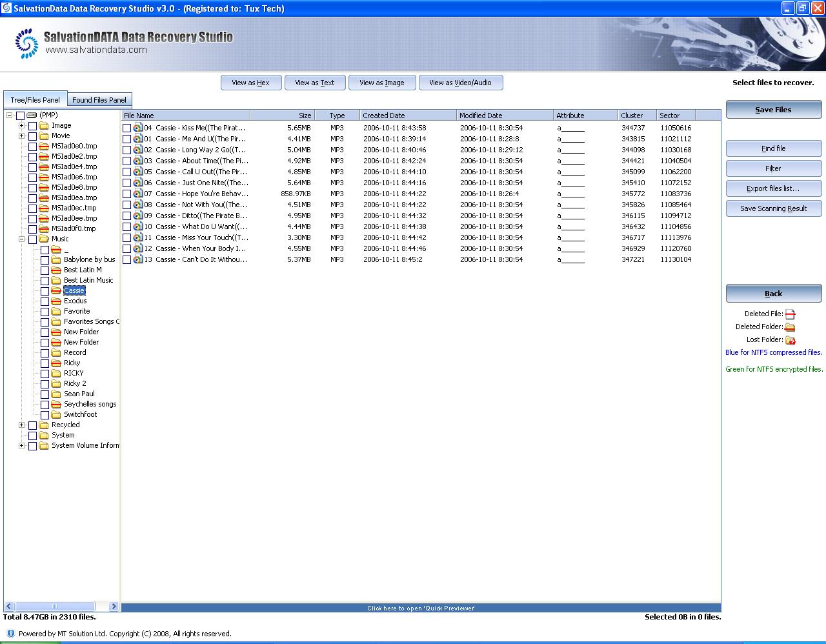Check the box for 06 Cassie - Just One Nite
Viewport: 826px width, 644px height.
coord(127,183)
